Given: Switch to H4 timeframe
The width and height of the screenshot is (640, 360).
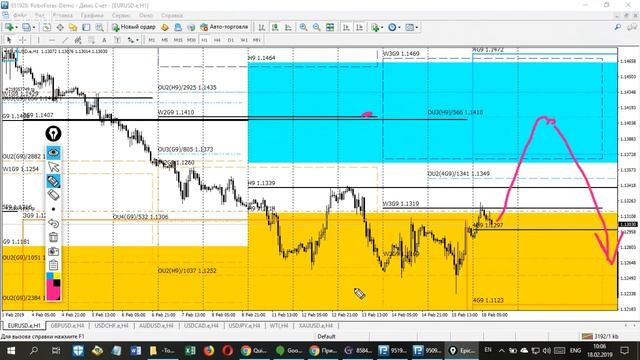Looking at the screenshot, I should [x=217, y=40].
